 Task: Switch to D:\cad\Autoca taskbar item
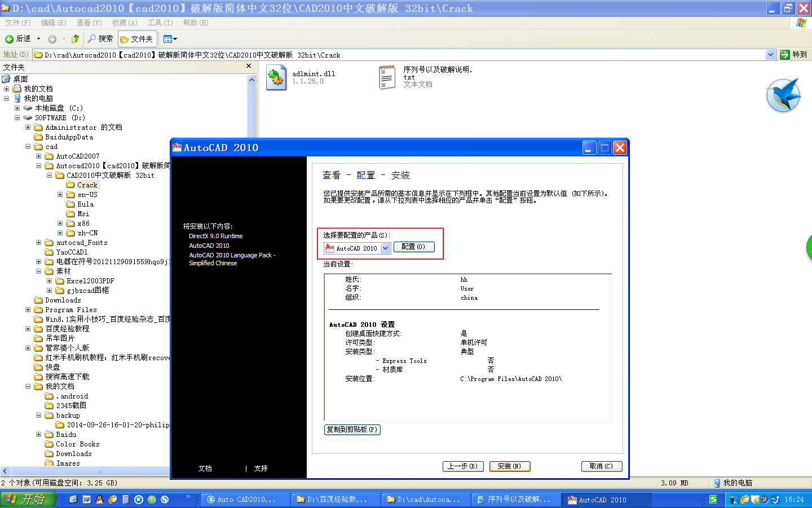click(426, 500)
